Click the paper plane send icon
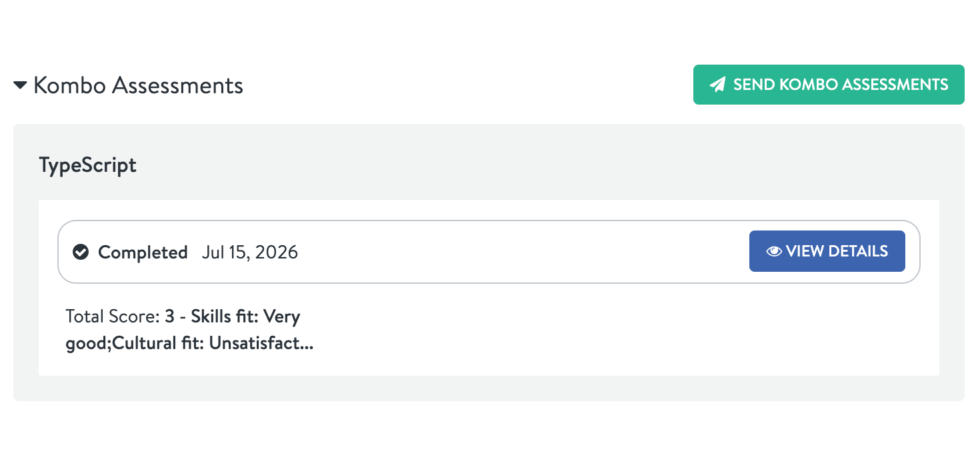Screen dimensions: 980x449 point(717,85)
